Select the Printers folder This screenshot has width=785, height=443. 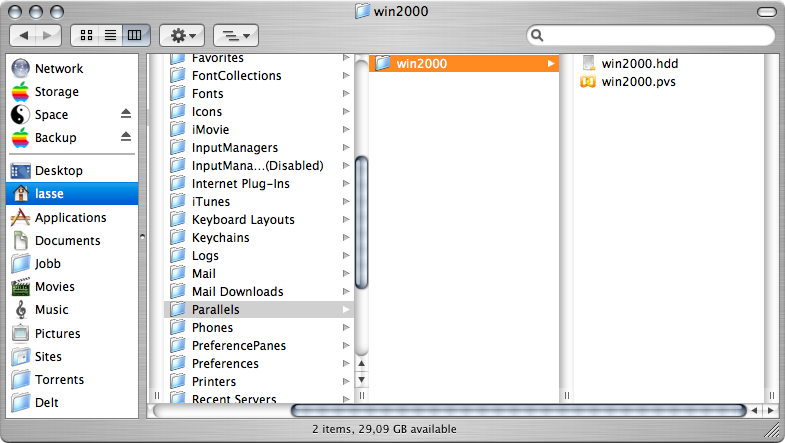coord(259,381)
